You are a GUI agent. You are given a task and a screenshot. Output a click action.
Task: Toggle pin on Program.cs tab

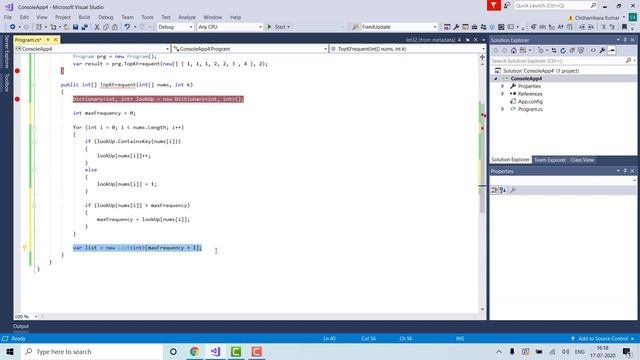click(x=48, y=40)
